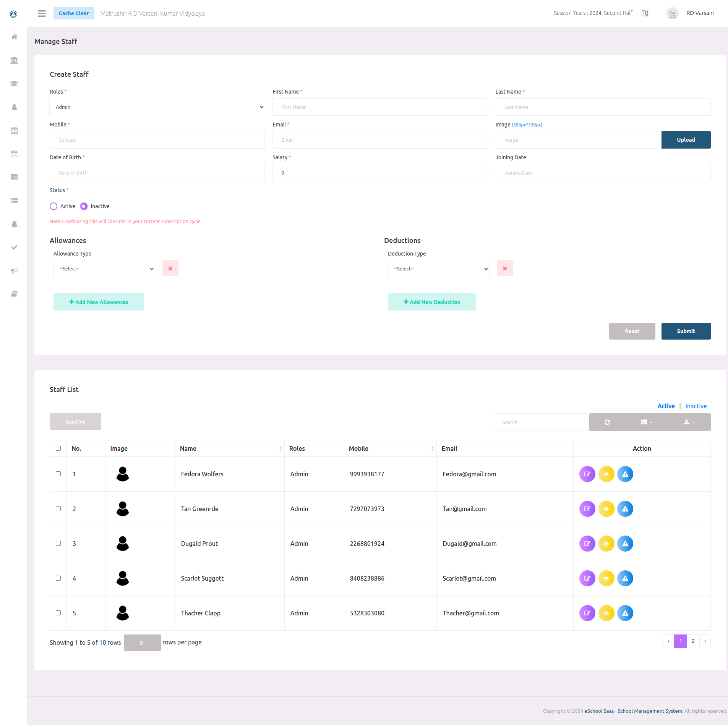View details of Thacher Clapp using eye icon

[x=606, y=613]
